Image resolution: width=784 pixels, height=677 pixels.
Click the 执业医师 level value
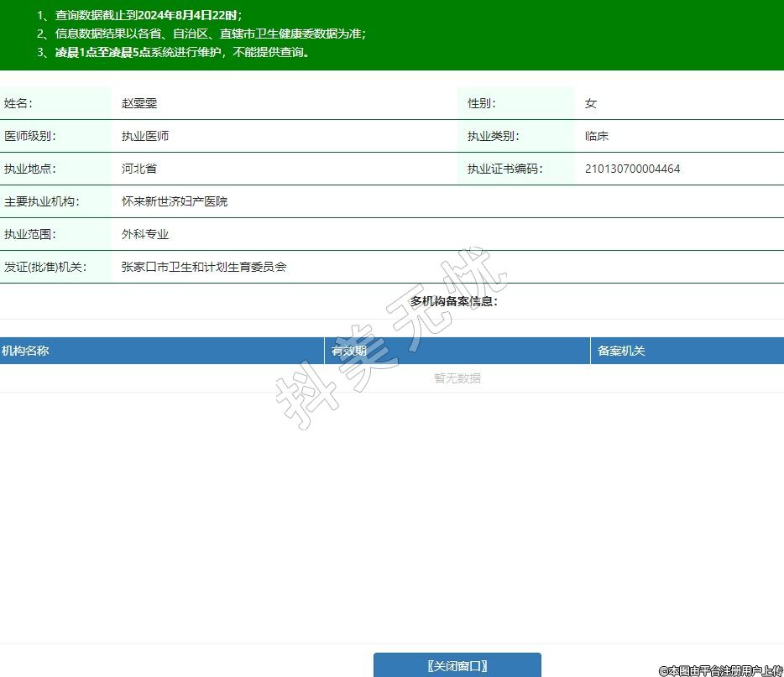pyautogui.click(x=145, y=136)
